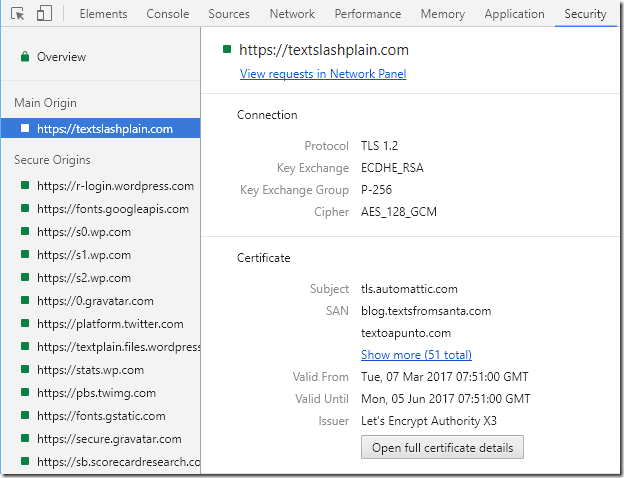Select origin https://r-login.wordpress.com
Screen dimensions: 624x478
[x=101, y=186]
